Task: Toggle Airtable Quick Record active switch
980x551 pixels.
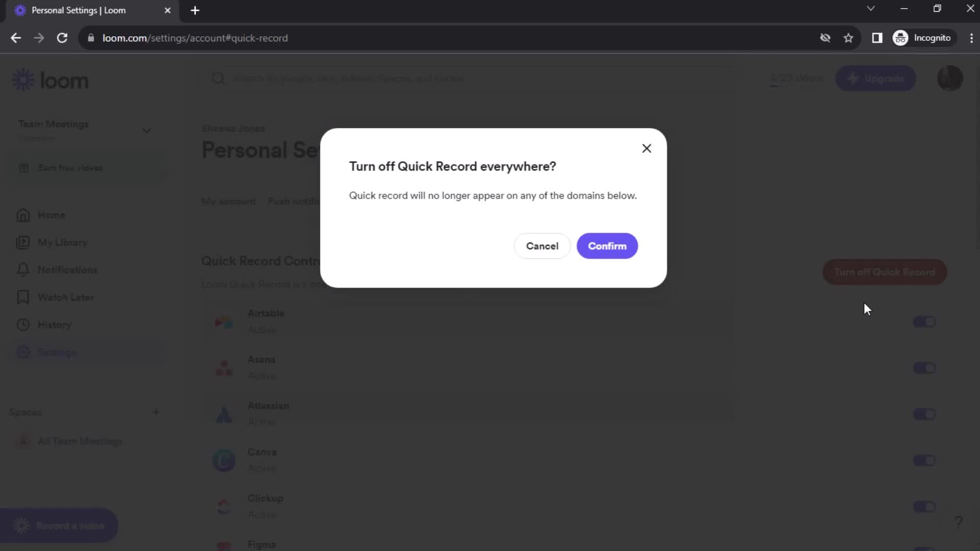Action: pyautogui.click(x=925, y=322)
